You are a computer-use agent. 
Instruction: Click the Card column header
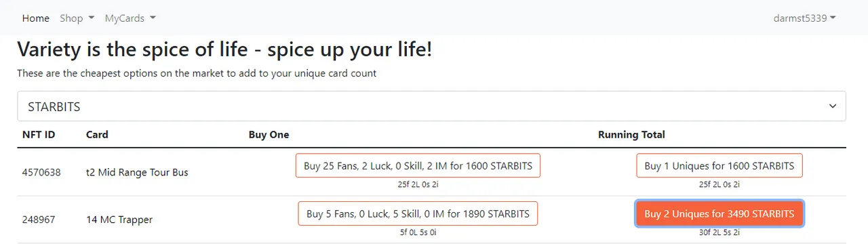[97, 134]
